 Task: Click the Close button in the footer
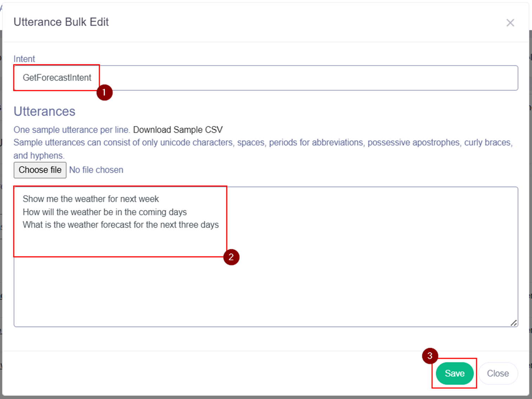[x=498, y=373]
